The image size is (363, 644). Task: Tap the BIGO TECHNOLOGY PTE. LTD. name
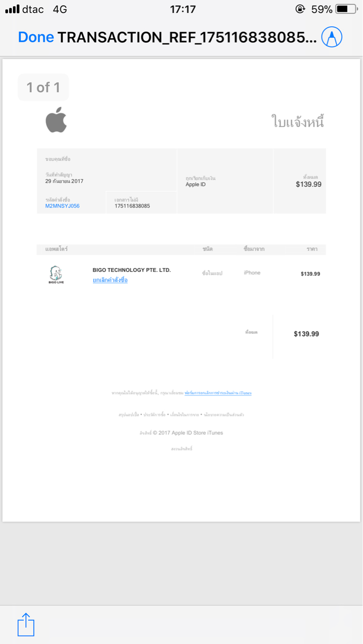[x=131, y=270]
